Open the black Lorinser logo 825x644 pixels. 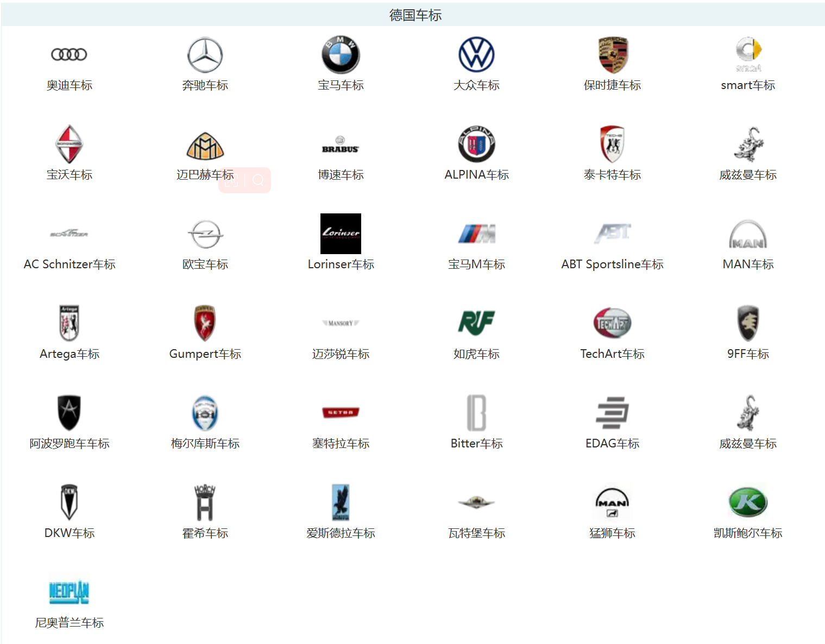coord(341,233)
